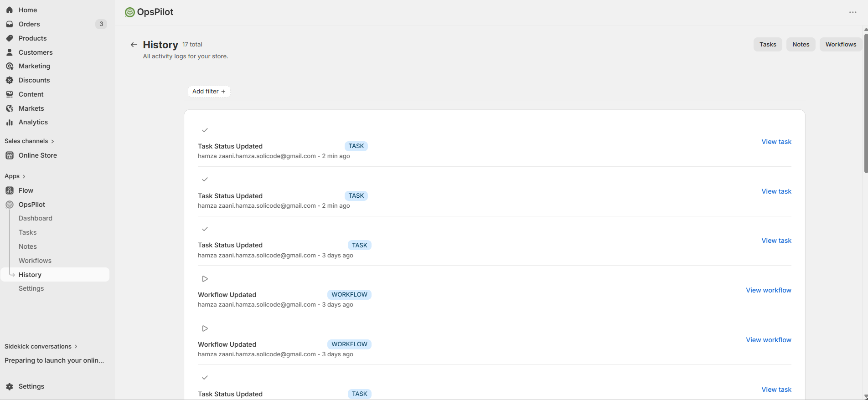This screenshot has width=868, height=400.
Task: Click the plus icon in Add filter
Action: 223,92
